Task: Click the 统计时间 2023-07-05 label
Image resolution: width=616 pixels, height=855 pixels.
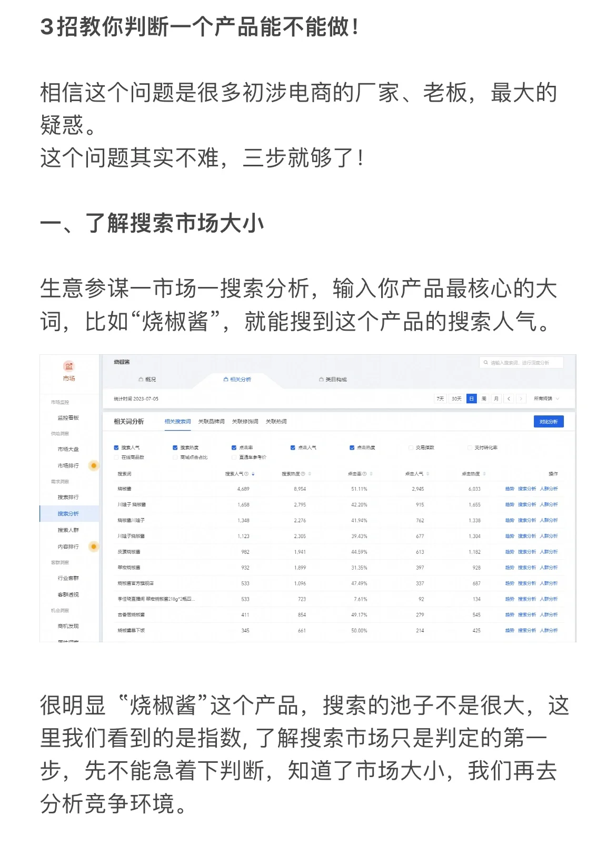Action: [136, 399]
